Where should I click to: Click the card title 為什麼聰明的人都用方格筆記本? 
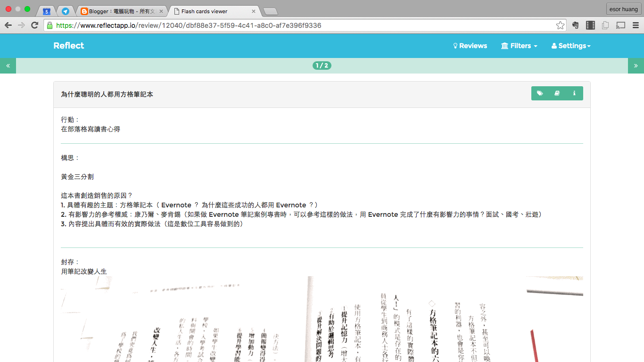coord(107,94)
